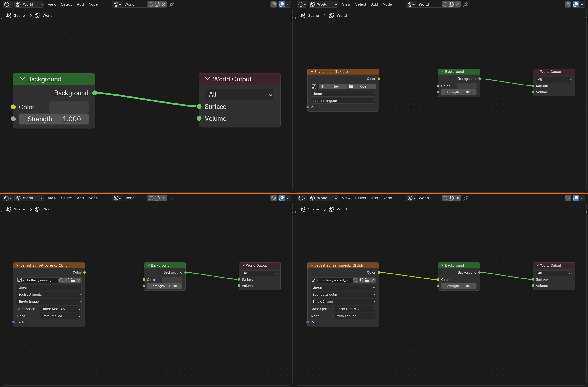This screenshot has height=387, width=588.
Task: Collapse the large Background node in top-left editor
Action: pyautogui.click(x=22, y=79)
